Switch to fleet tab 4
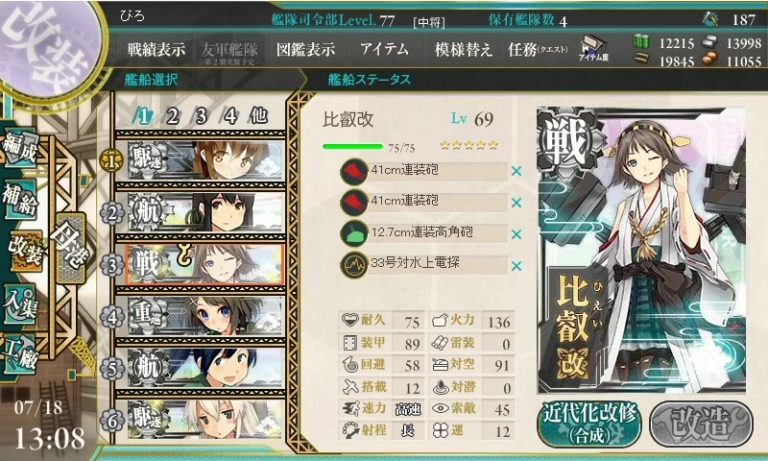The width and height of the screenshot is (768, 461). coord(230,117)
